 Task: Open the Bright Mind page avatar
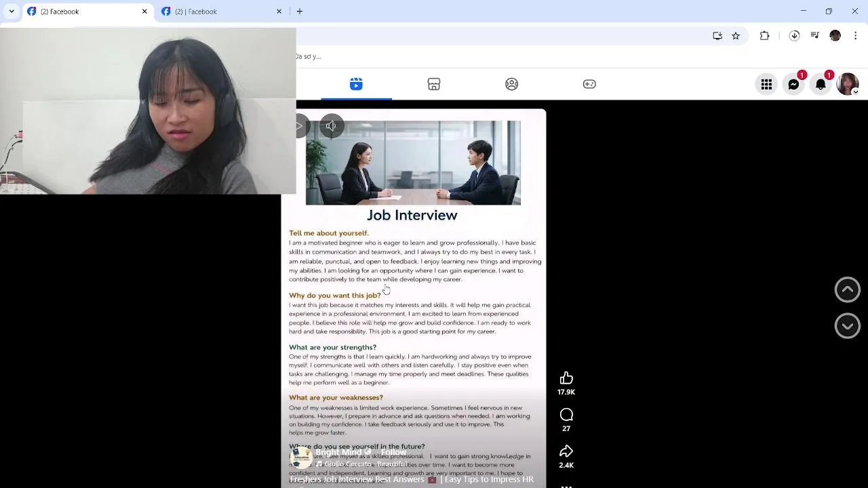[x=301, y=457]
